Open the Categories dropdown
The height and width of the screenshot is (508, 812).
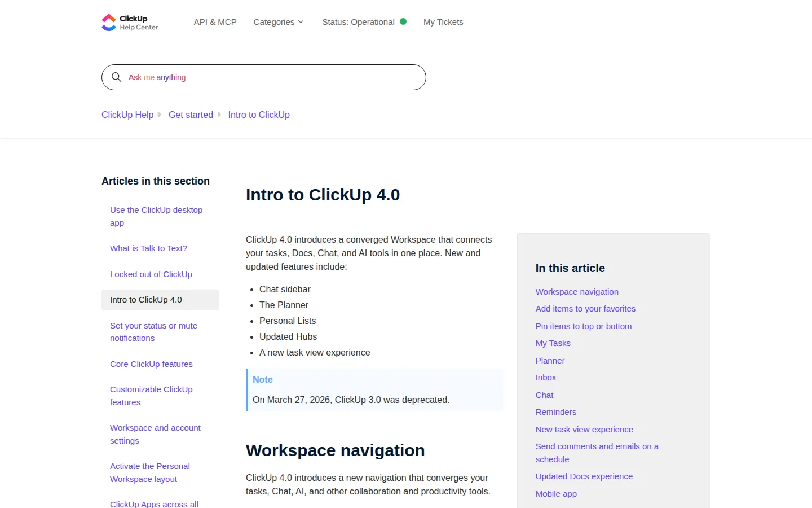pyautogui.click(x=279, y=22)
